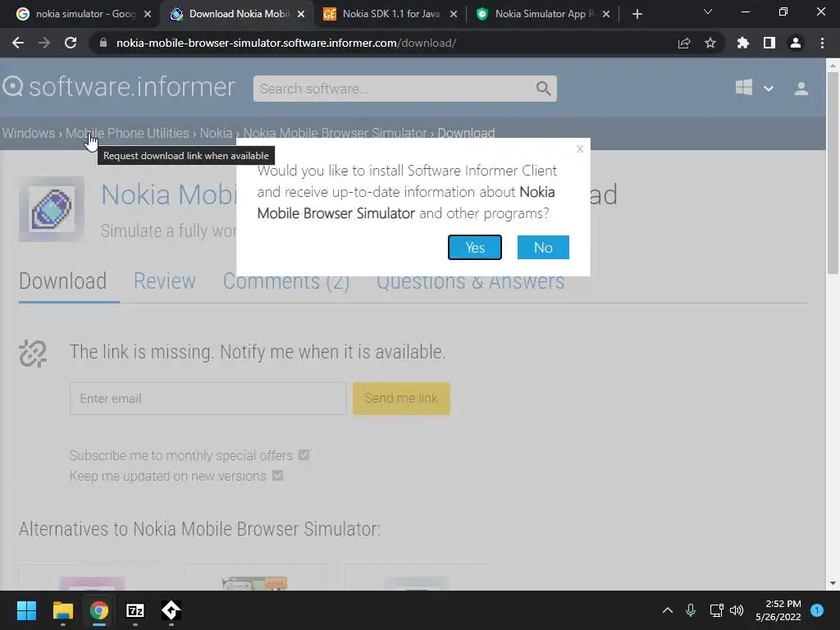The image size is (840, 630).
Task: Open the Comments (2) tab
Action: click(286, 281)
